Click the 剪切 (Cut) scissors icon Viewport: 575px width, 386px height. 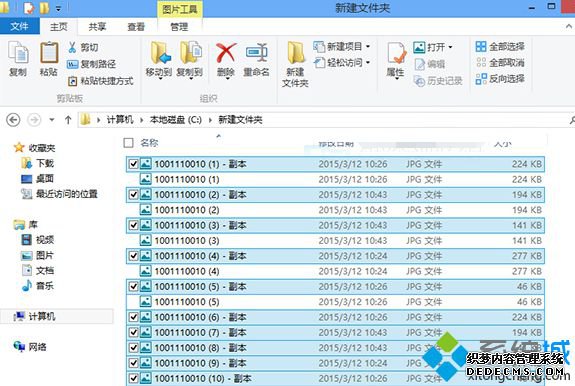click(x=72, y=47)
